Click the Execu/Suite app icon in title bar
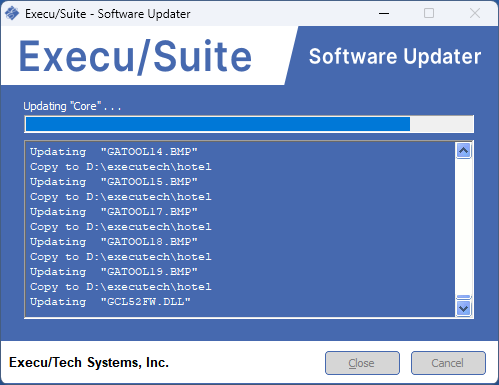The image size is (499, 385). tap(12, 14)
